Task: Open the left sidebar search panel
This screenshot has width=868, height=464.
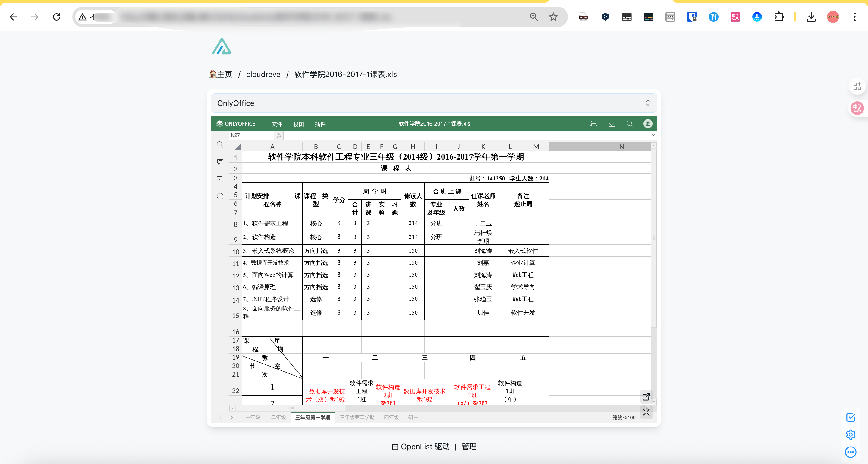Action: [220, 145]
